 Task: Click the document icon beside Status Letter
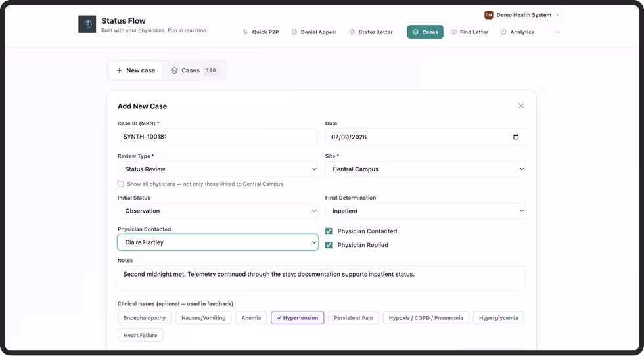[x=352, y=32]
